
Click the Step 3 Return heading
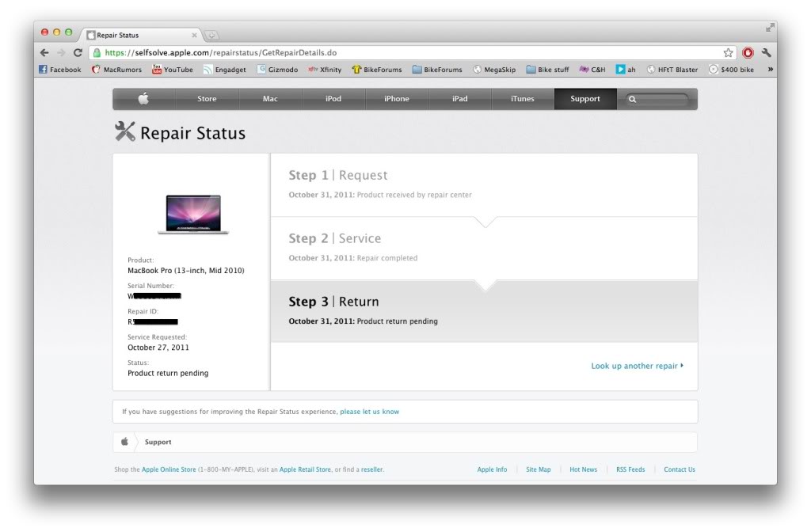(x=333, y=302)
